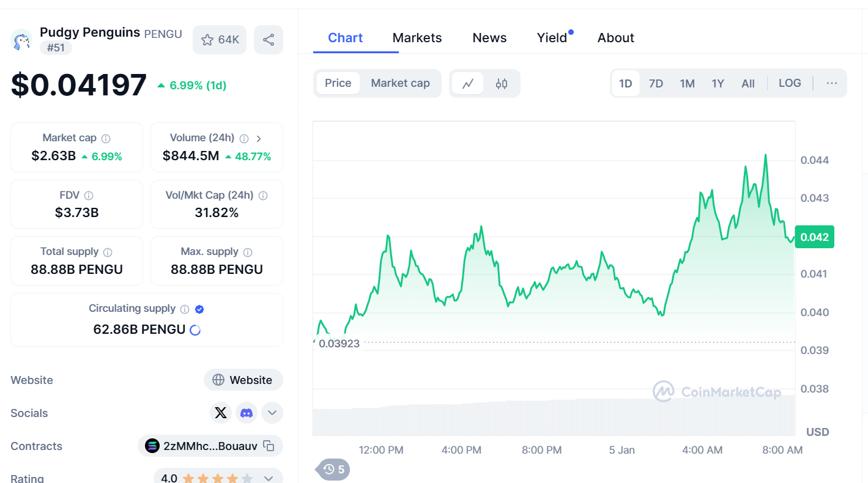868x483 pixels.
Task: Select the All time range
Action: [748, 83]
